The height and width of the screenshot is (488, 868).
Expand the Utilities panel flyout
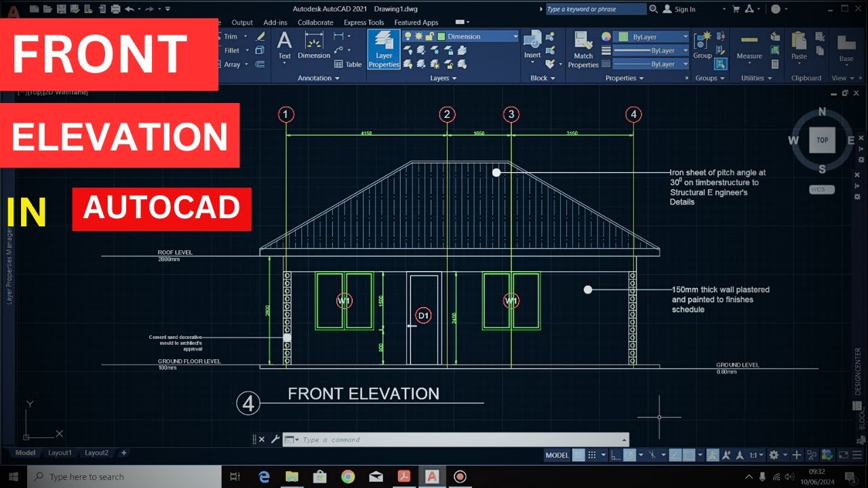757,78
